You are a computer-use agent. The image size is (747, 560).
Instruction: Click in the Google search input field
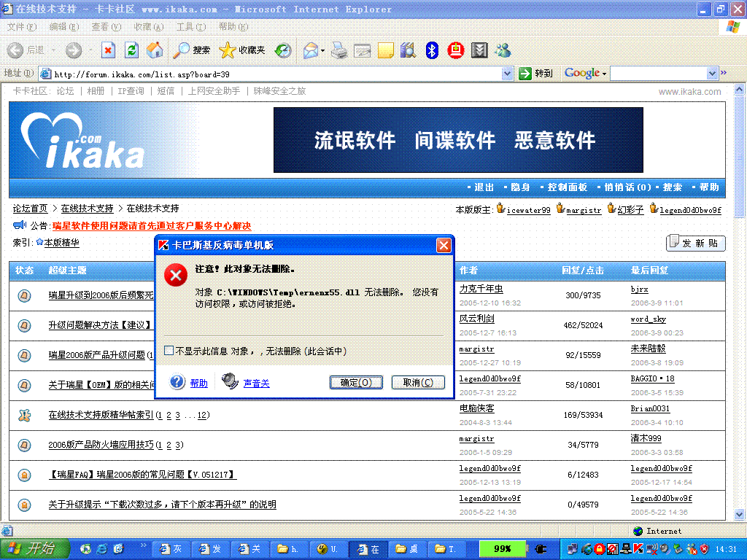pos(658,74)
